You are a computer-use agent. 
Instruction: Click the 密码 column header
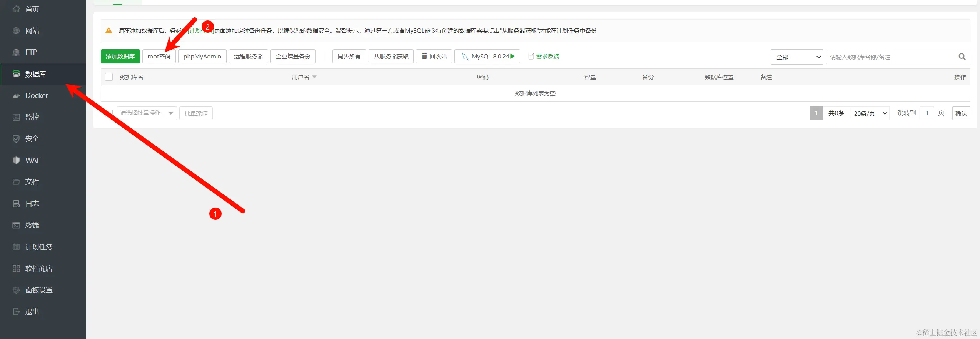click(483, 77)
